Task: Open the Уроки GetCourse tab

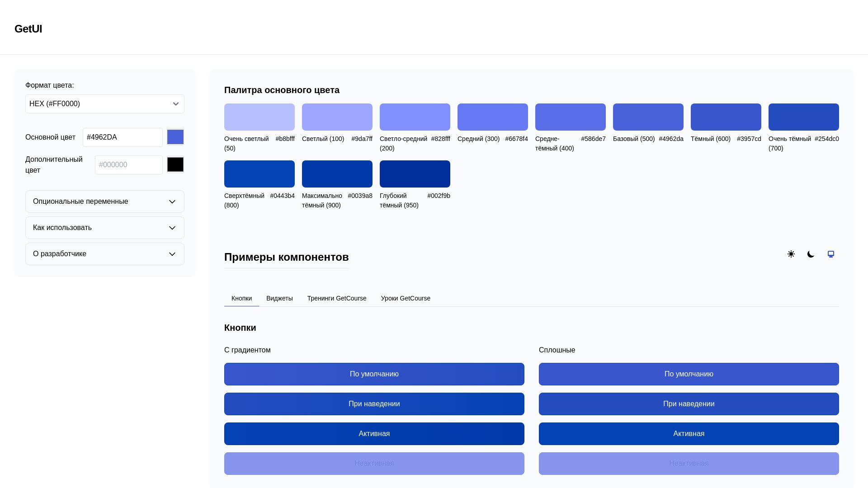Action: [x=406, y=298]
